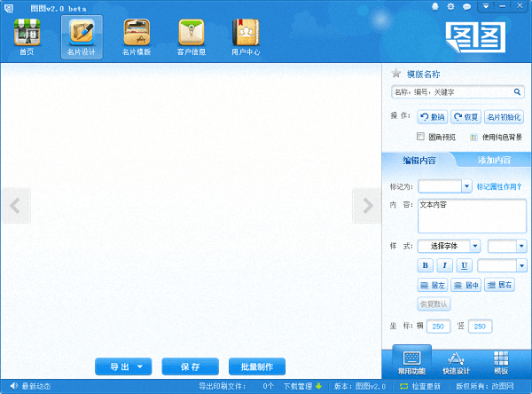Click in the 文本内容 text area

click(472, 216)
